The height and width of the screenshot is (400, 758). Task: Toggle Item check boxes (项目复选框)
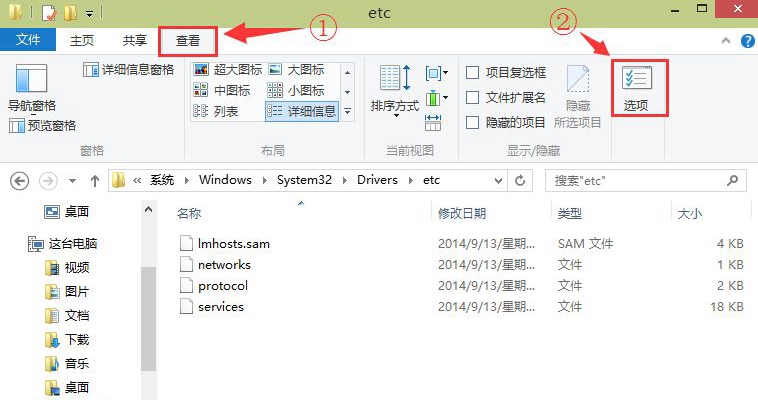[x=506, y=73]
